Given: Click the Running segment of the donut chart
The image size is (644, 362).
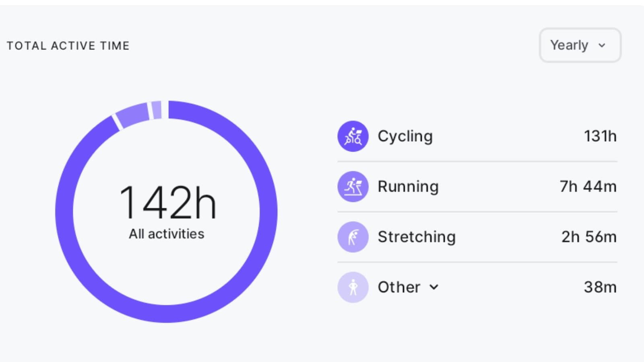Looking at the screenshot, I should coord(132,116).
